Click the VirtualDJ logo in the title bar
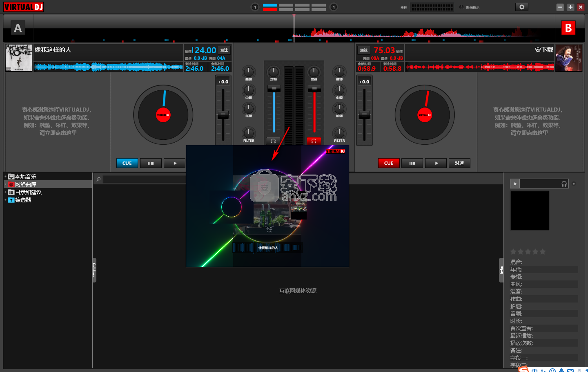588x372 pixels. coord(24,7)
